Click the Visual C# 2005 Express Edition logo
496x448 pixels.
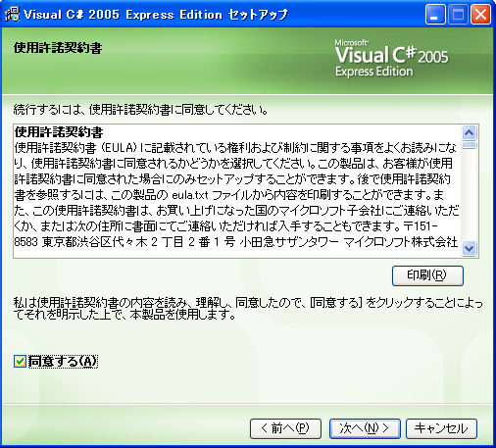(391, 59)
